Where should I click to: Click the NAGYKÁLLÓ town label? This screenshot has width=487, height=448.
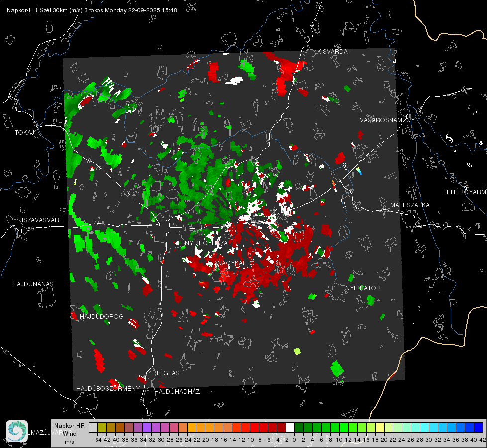pyautogui.click(x=236, y=263)
